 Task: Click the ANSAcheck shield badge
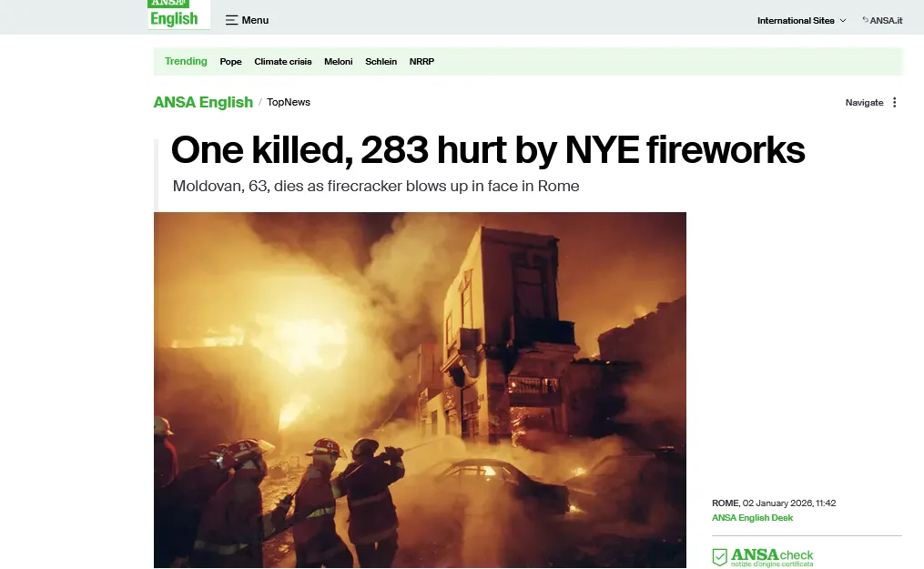point(719,556)
